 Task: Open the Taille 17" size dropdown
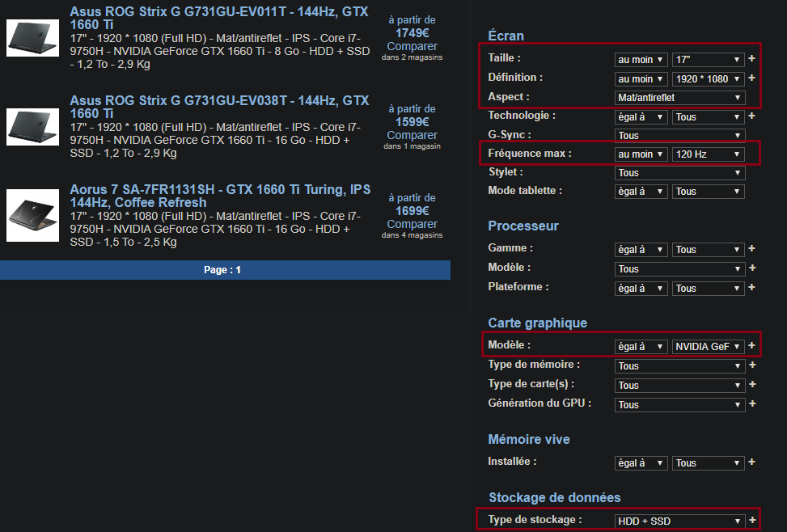(709, 60)
